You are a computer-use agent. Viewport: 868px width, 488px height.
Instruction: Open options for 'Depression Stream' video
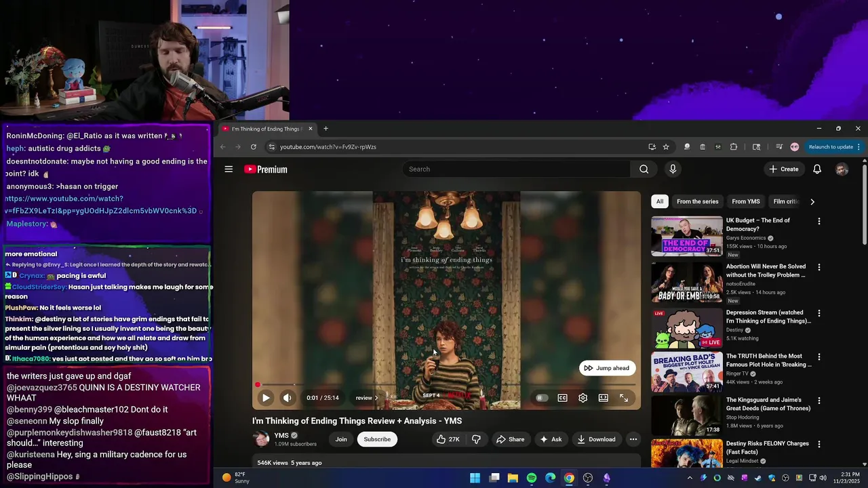818,313
